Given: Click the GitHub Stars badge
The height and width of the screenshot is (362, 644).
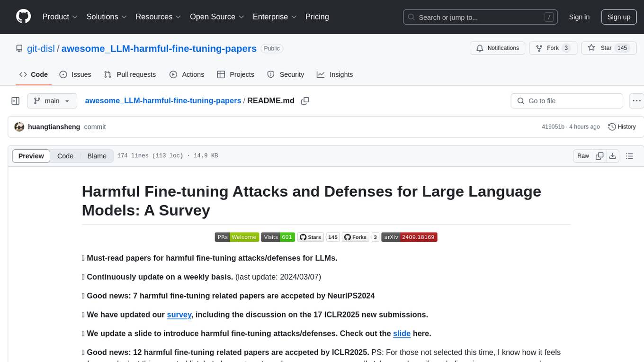Looking at the screenshot, I should 311,237.
